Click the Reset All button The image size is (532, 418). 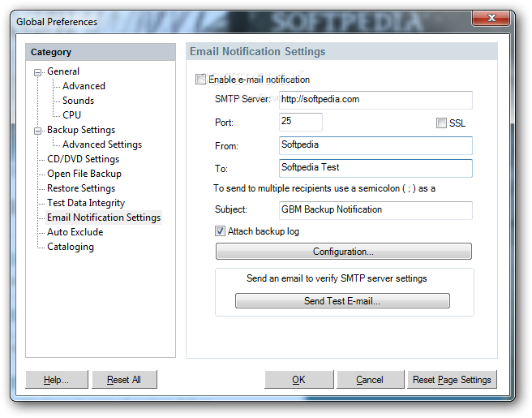(124, 379)
